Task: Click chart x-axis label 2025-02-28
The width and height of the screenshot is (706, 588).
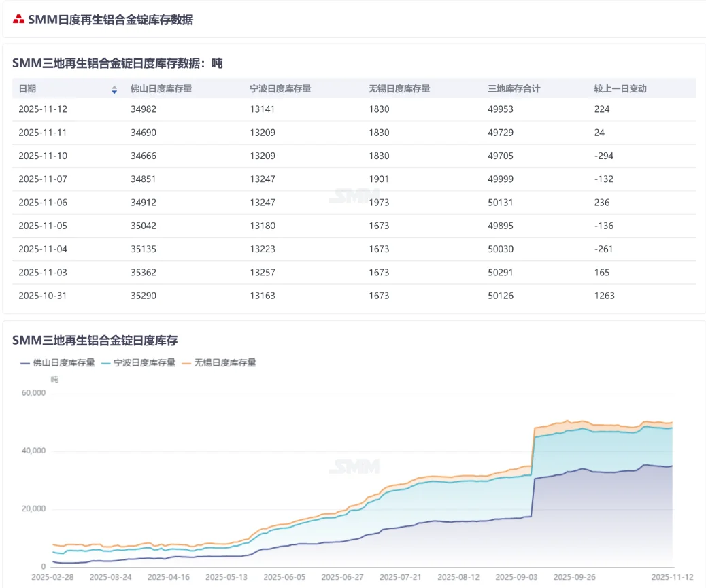Action: (52, 577)
